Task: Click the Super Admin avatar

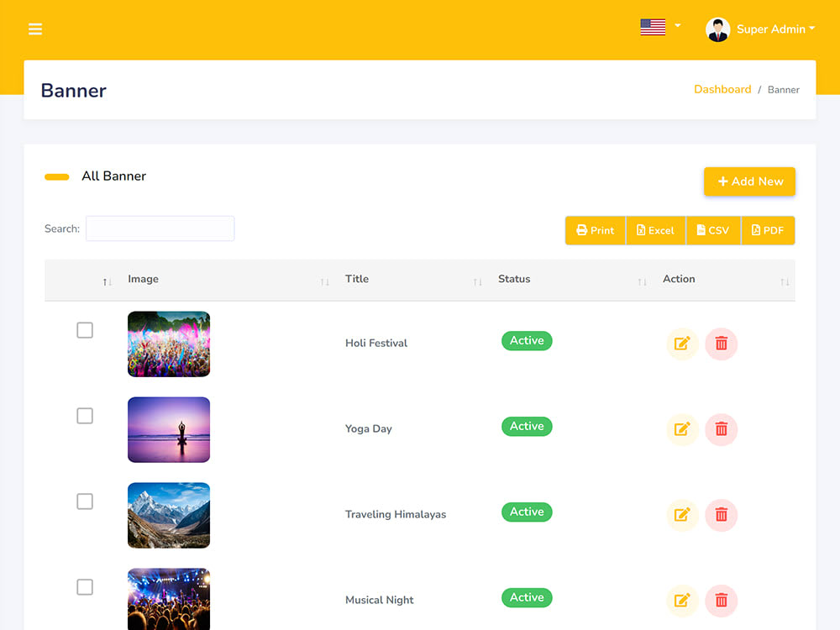Action: 717,29
